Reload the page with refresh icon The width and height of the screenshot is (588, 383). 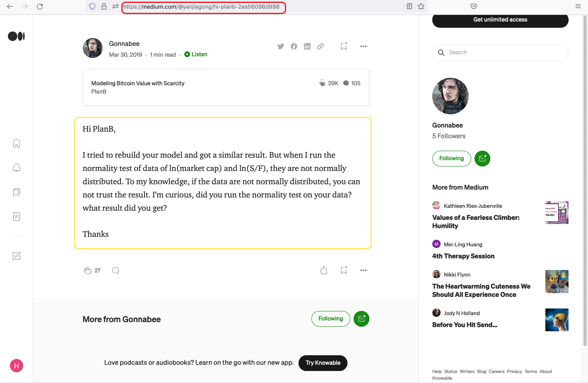point(40,6)
